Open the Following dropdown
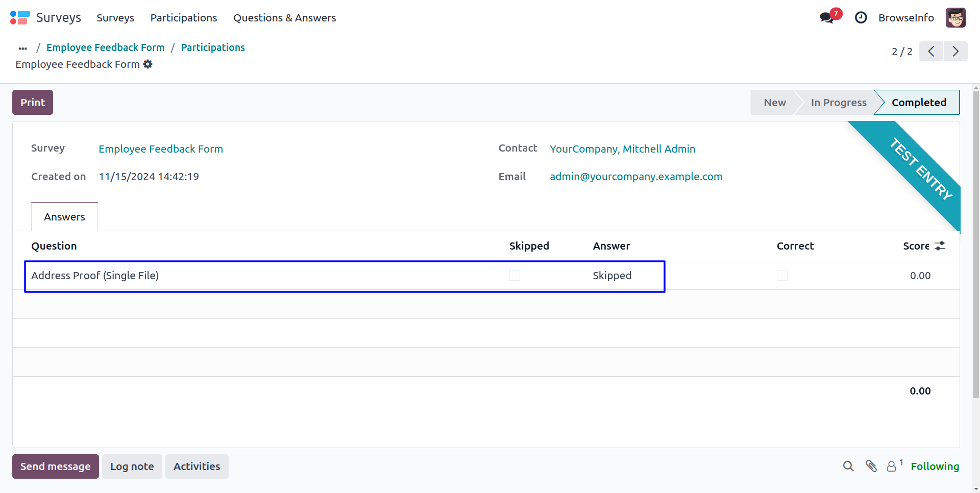 (935, 466)
